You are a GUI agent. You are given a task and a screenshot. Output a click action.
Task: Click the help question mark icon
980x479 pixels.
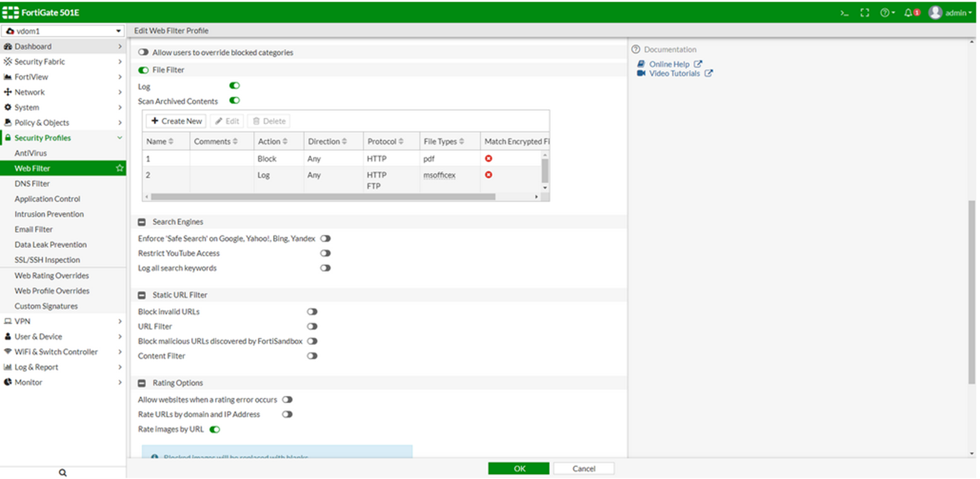tap(886, 13)
